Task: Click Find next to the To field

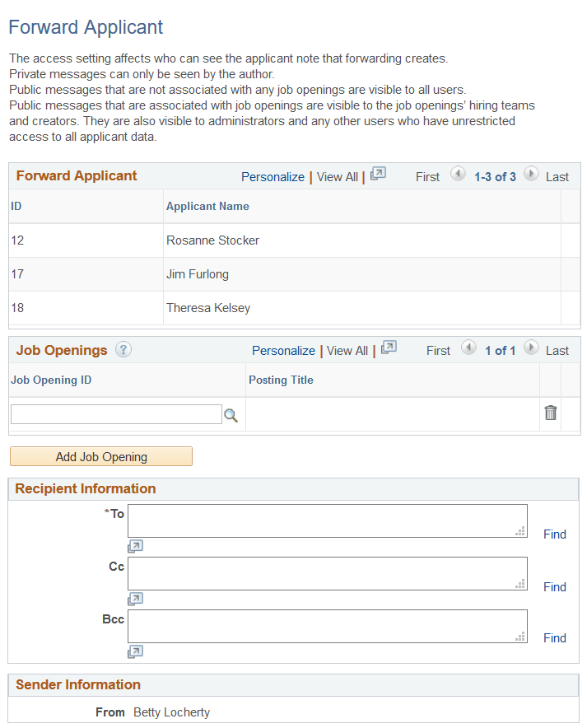Action: coord(554,534)
